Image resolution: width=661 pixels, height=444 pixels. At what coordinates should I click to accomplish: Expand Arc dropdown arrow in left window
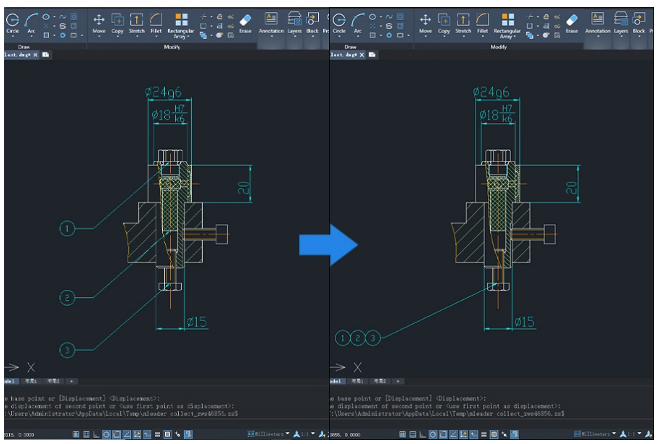pyautogui.click(x=31, y=37)
